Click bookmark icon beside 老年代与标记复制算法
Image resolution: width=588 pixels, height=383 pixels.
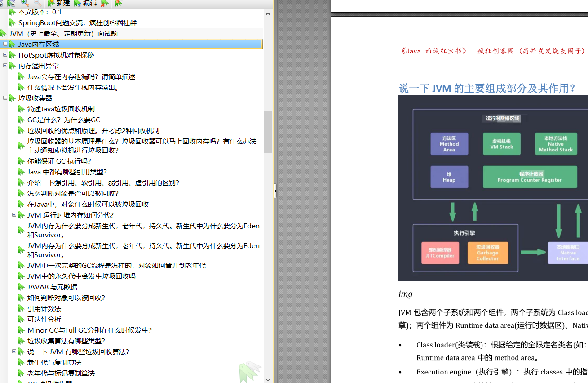pyautogui.click(x=21, y=373)
